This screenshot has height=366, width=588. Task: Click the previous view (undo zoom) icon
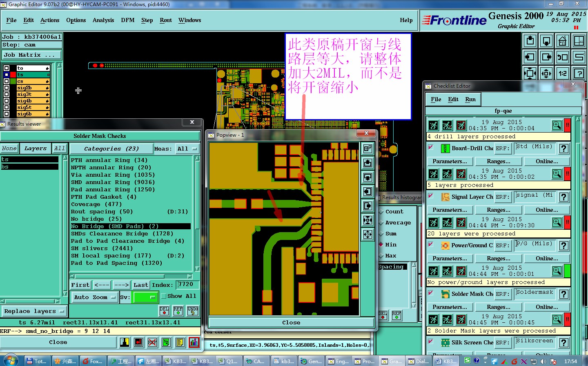pos(563,57)
